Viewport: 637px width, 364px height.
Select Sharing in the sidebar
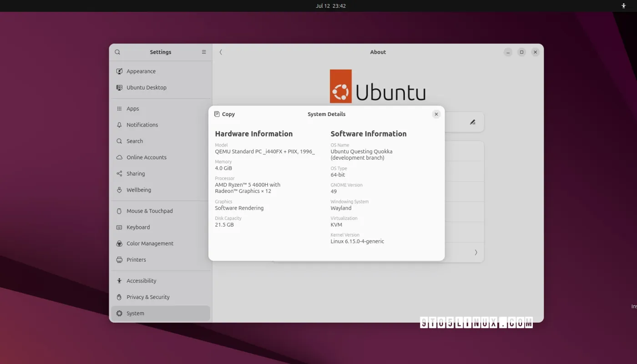[161, 174]
